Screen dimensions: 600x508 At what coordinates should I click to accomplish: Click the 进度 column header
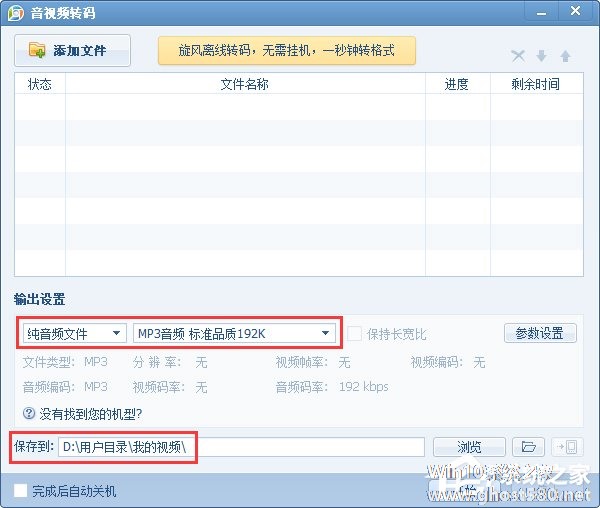(x=457, y=84)
